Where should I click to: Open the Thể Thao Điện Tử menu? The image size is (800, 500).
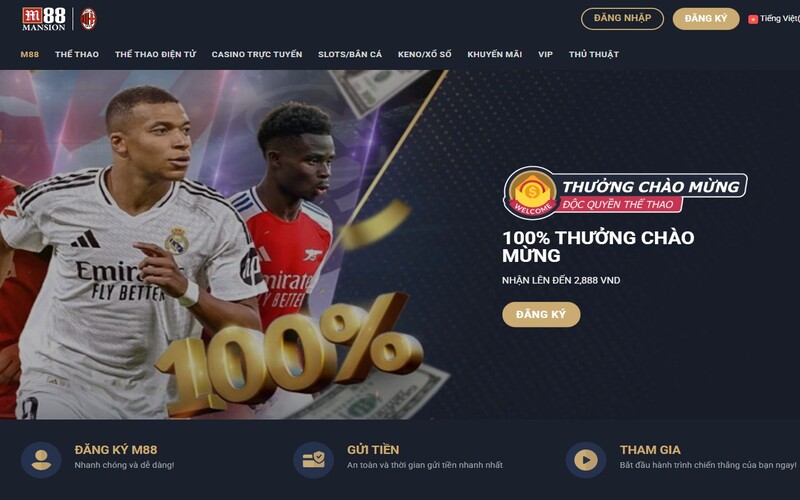155,54
